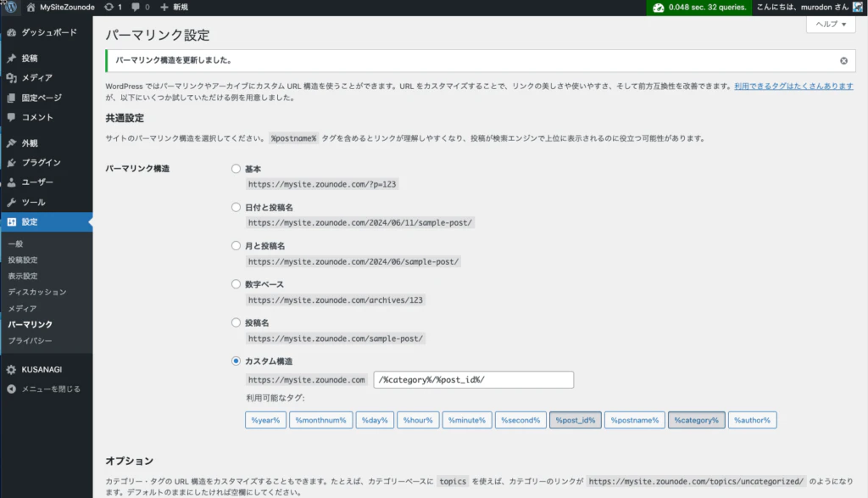The width and height of the screenshot is (868, 498).
Task: Open the 利用できるタグはたくさんあります link
Action: [793, 86]
